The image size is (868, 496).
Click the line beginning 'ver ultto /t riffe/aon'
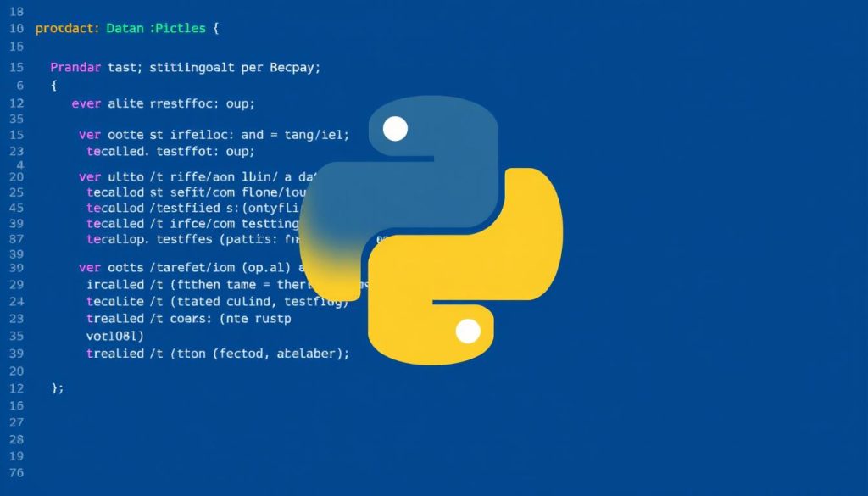[198, 177]
